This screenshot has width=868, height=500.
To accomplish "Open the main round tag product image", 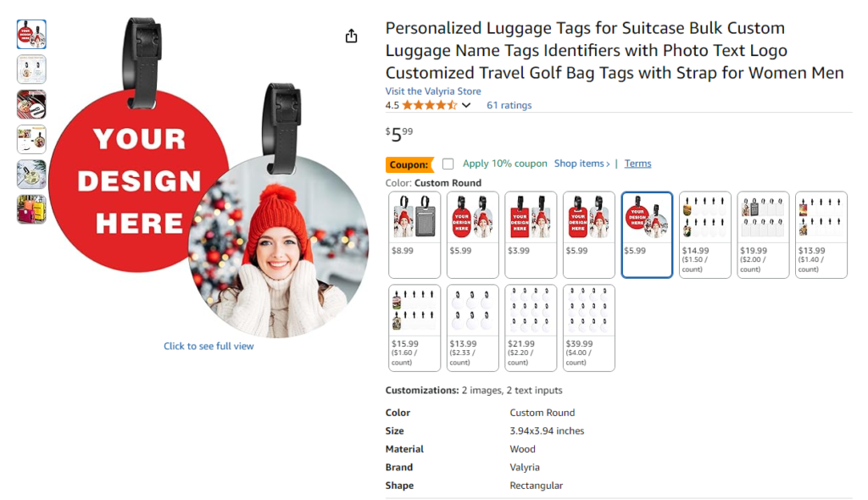I will [x=209, y=177].
